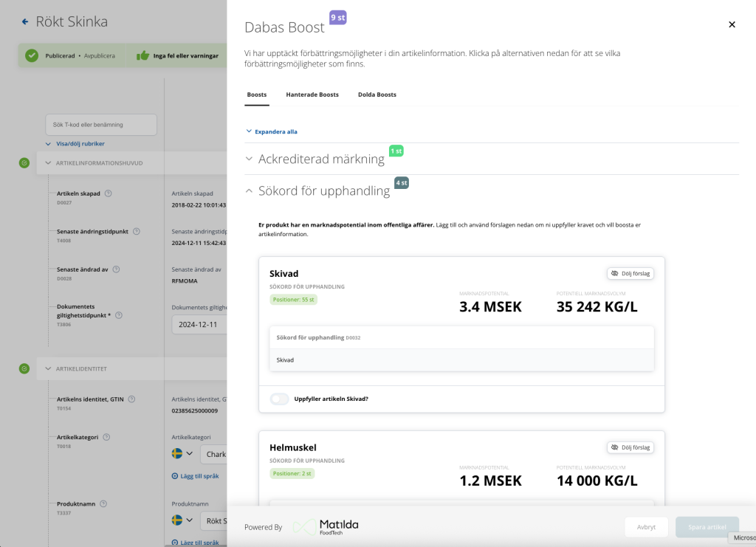
Task: Click the Helmuskel suggestion card title
Action: [x=293, y=448]
